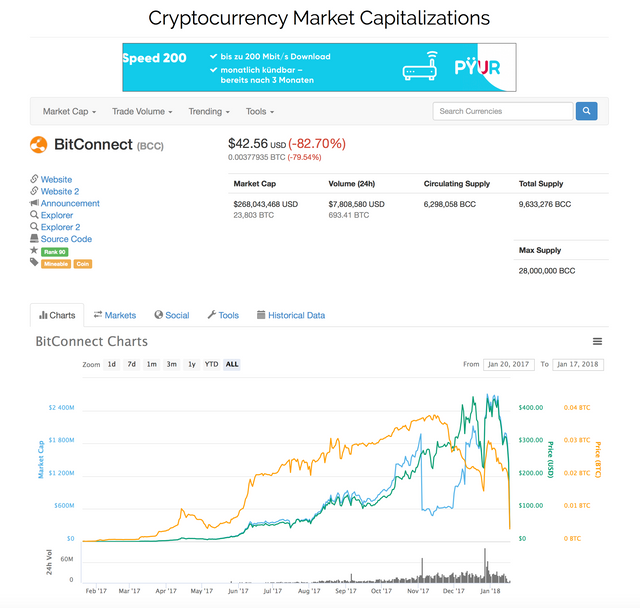Image resolution: width=640 pixels, height=608 pixels.
Task: Show the Historical Data tab
Action: point(290,315)
